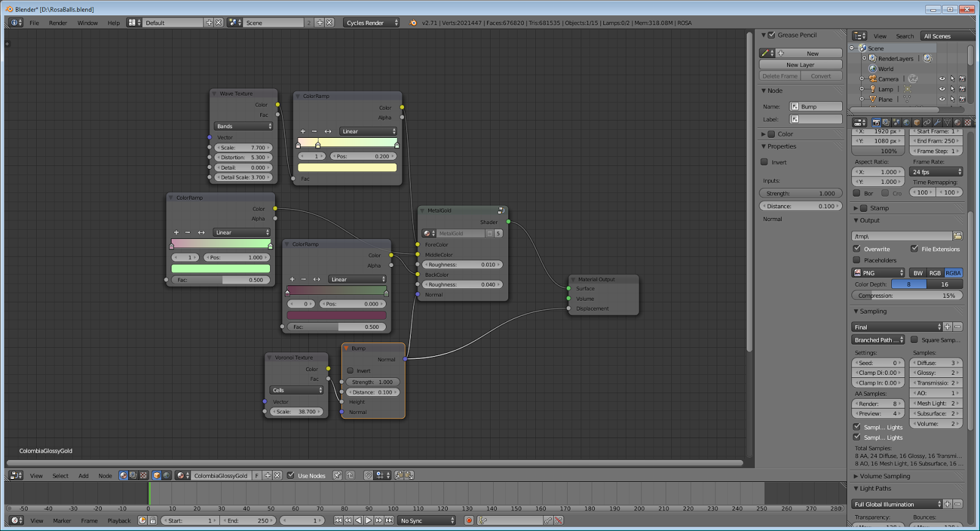Click the Bump node Name field
Image resolution: width=980 pixels, height=531 pixels.
(816, 107)
